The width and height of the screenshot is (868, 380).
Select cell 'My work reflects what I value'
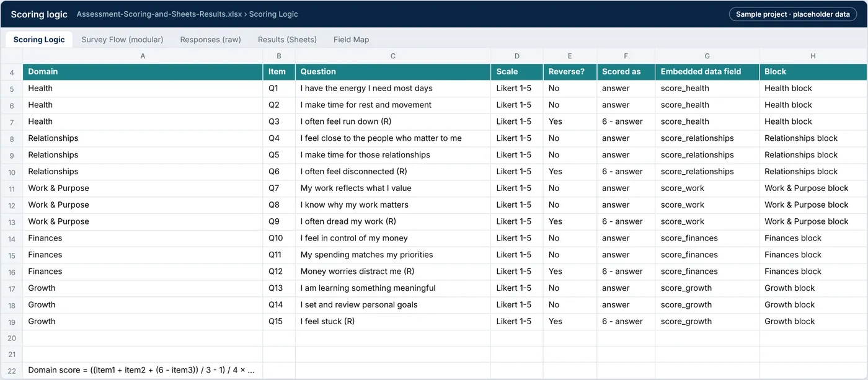click(393, 188)
